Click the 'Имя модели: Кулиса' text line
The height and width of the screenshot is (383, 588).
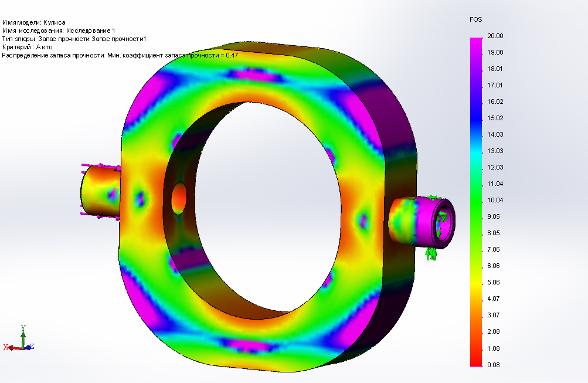coord(34,22)
